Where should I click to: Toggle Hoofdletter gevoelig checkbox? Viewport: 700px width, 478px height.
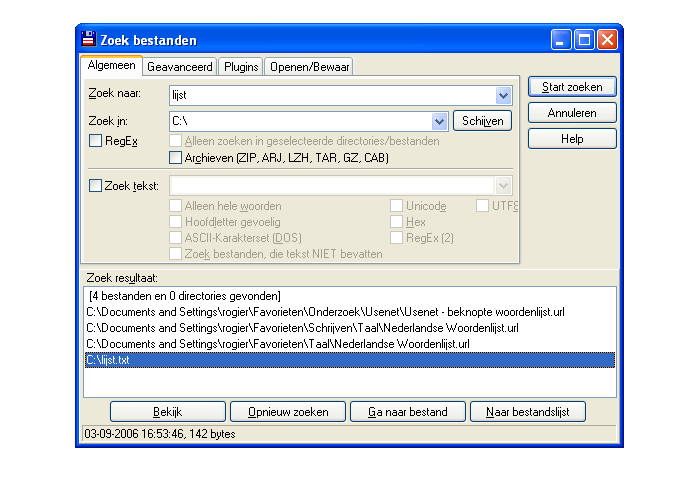point(175,222)
